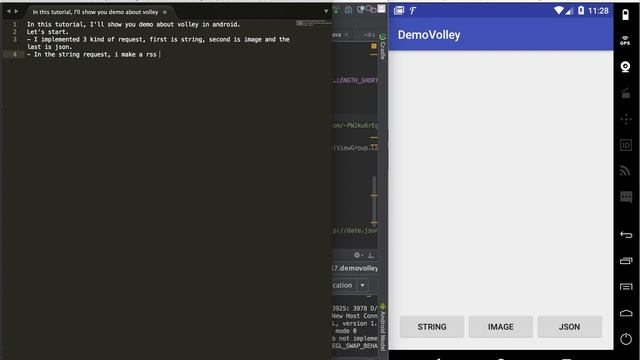Click the emulator Home icon

(626, 313)
